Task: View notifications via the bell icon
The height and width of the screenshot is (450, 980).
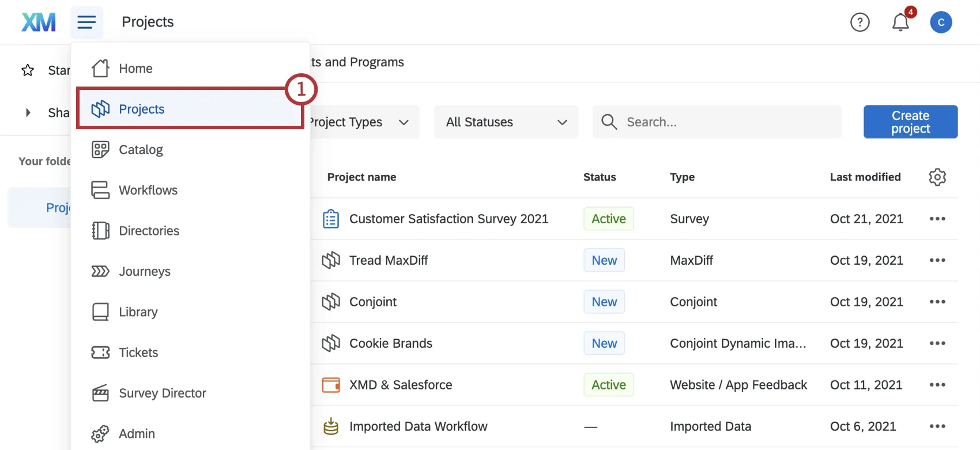Action: pos(900,22)
